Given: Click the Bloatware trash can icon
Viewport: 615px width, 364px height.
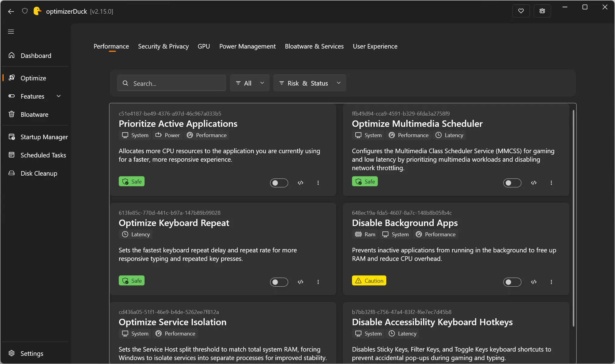Looking at the screenshot, I should (12, 114).
